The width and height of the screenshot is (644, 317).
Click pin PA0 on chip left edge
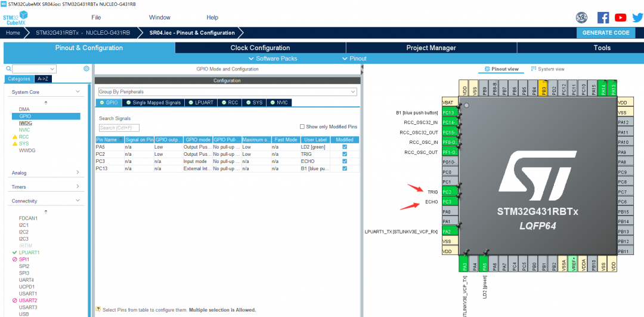[450, 212]
